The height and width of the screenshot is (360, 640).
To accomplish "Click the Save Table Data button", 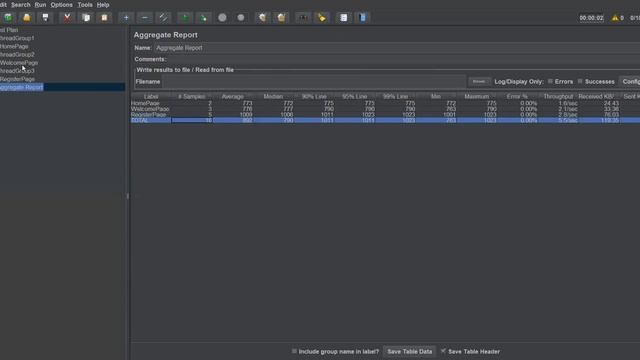I will click(409, 351).
